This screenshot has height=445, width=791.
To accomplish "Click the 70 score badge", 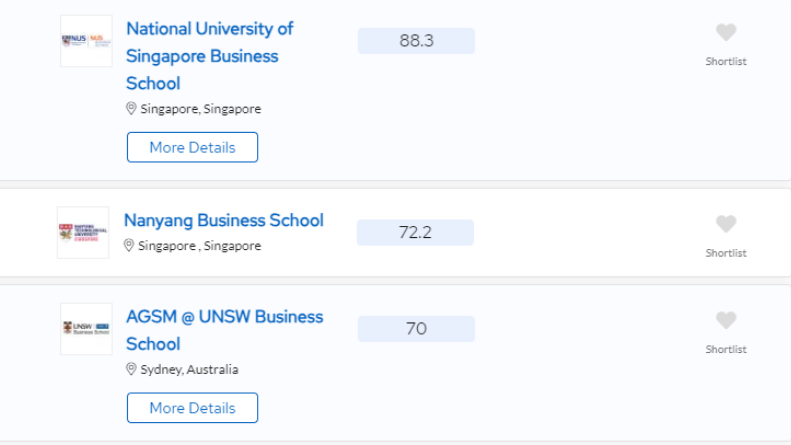I will (x=416, y=329).
